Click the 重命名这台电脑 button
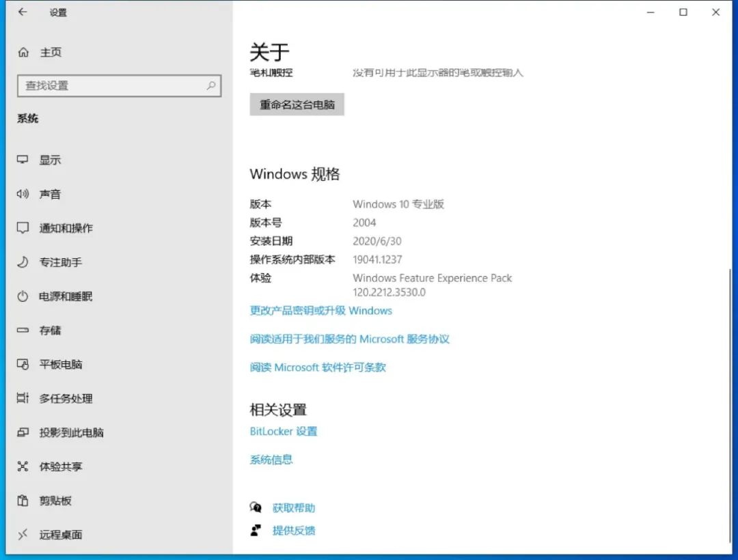Viewport: 738px width, 560px height. 297,104
